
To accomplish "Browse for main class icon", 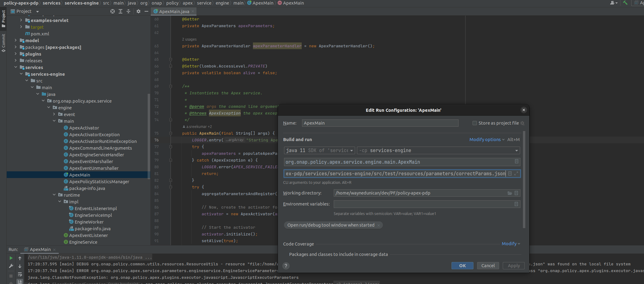I will click(516, 161).
